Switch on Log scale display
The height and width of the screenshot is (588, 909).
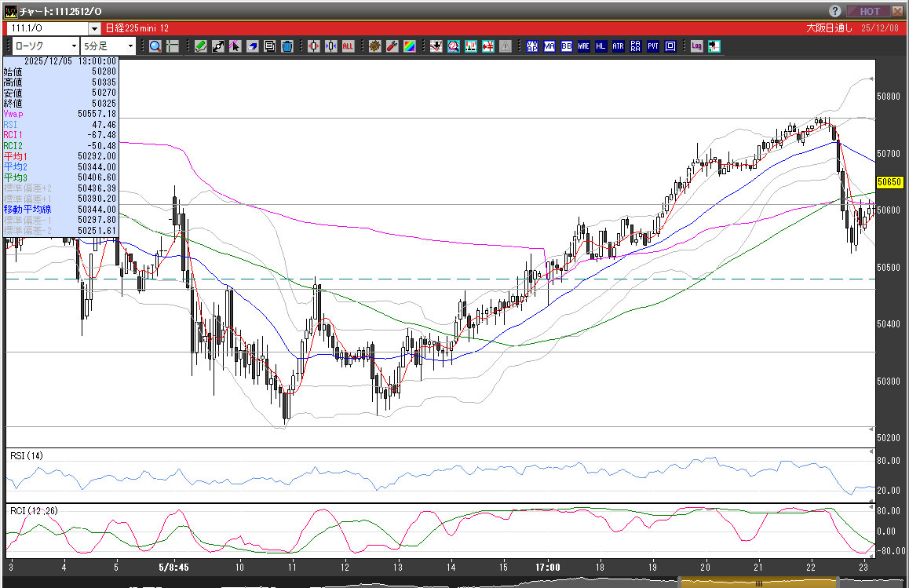pyautogui.click(x=696, y=46)
